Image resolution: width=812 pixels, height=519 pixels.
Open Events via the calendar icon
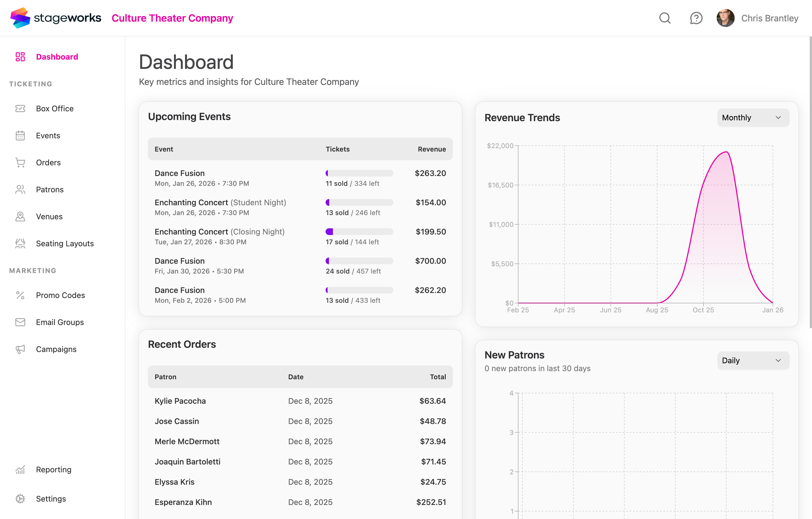tap(20, 135)
